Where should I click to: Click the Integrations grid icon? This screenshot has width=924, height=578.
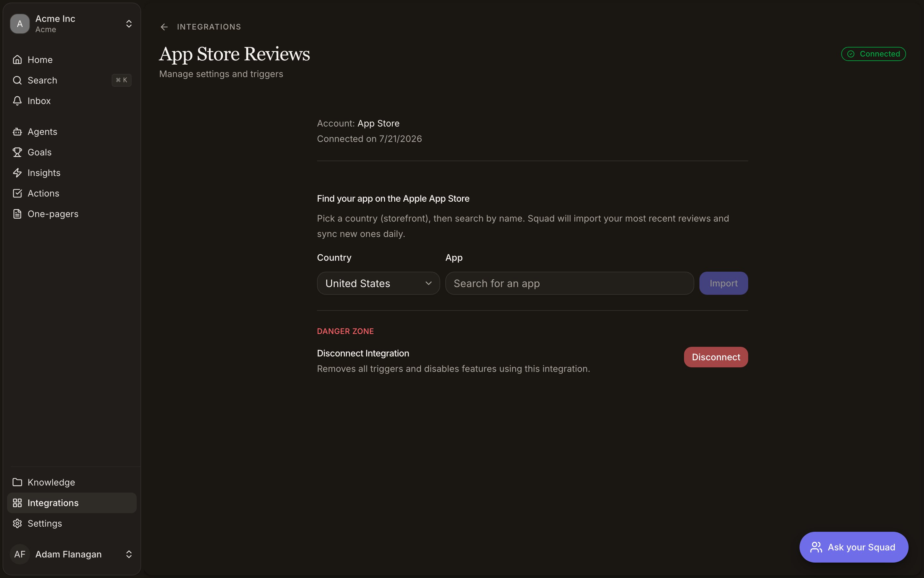(17, 503)
